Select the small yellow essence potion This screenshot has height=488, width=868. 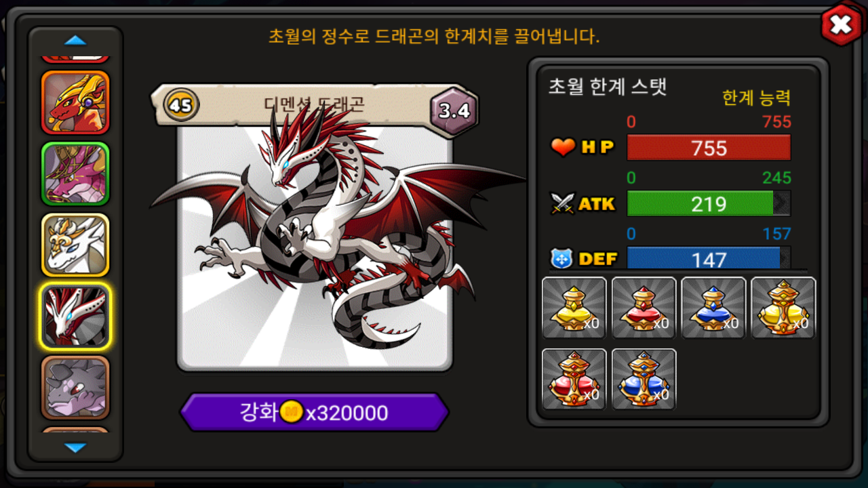pyautogui.click(x=574, y=308)
